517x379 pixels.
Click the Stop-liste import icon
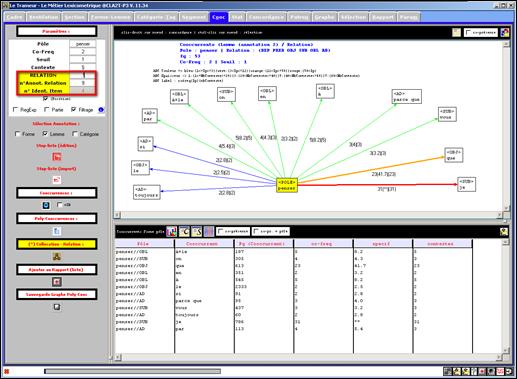point(57,180)
